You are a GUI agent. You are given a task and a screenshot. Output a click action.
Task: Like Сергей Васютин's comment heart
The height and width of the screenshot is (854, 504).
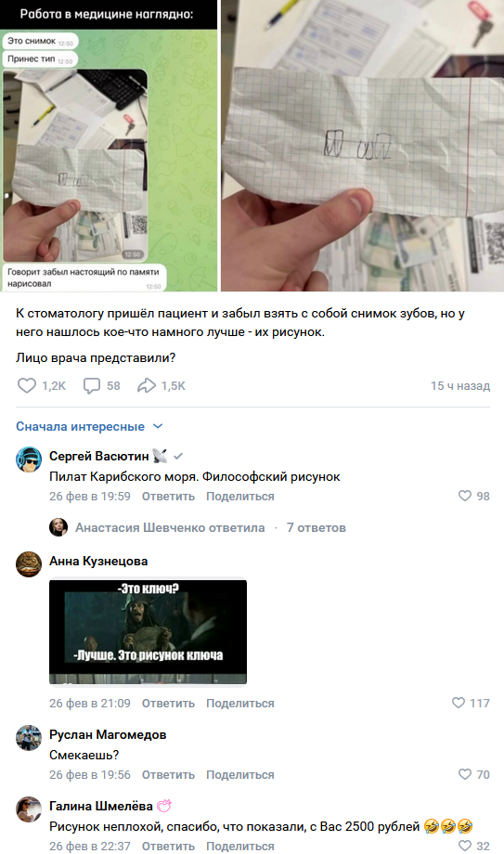[465, 496]
